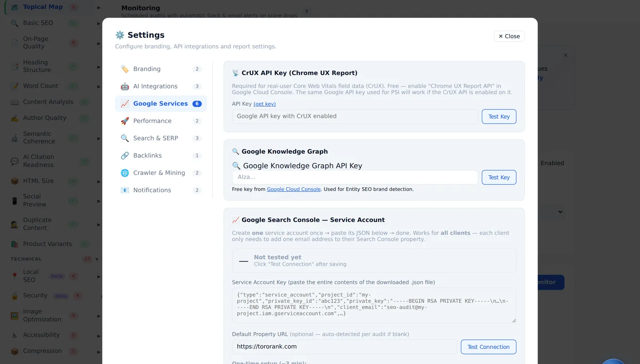Screen dimensions: 640x364
Task: Click the Notifications mail icon
Action: [x=125, y=190]
